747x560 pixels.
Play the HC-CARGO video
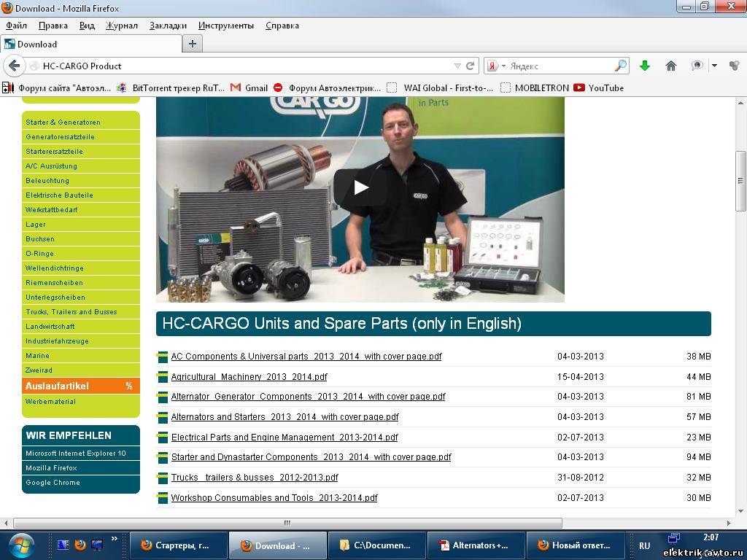(x=360, y=187)
